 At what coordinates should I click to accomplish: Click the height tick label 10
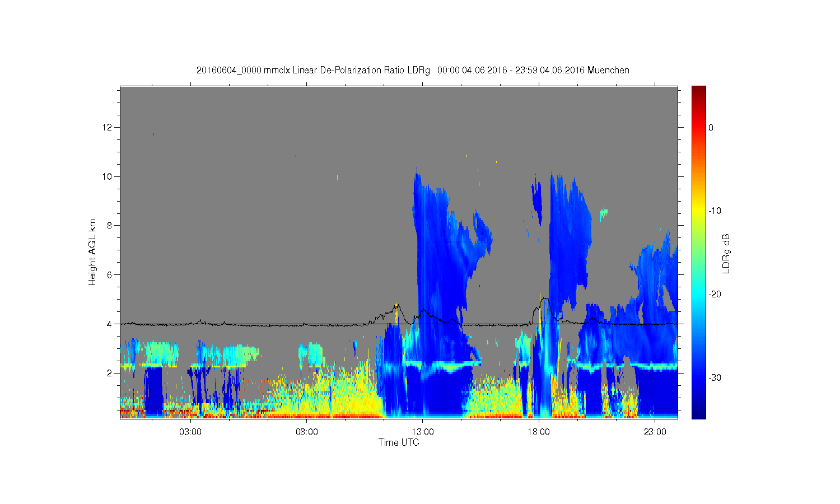pos(108,177)
